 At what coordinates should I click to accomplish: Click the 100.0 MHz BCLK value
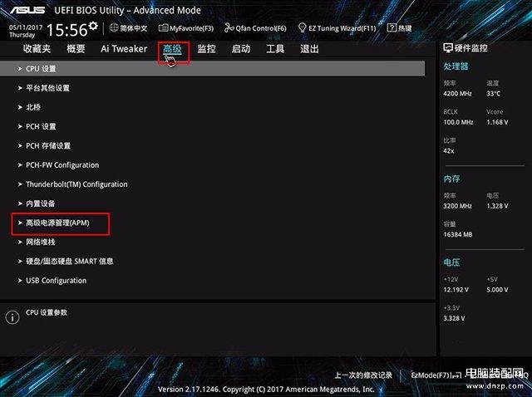pos(458,122)
